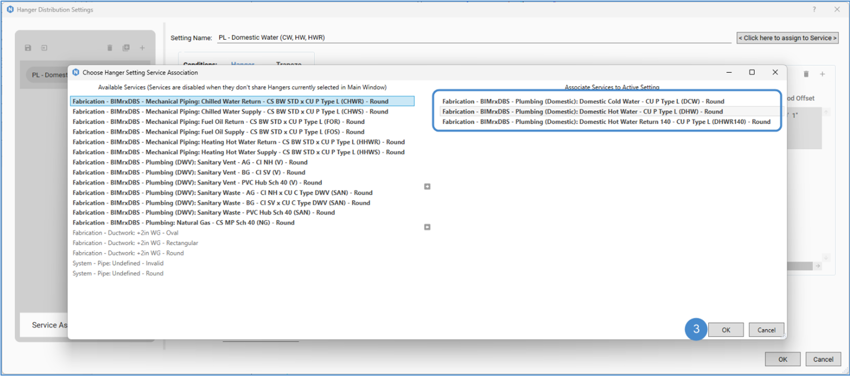The width and height of the screenshot is (850, 376).
Task: Click the import icon next to save
Action: pos(44,48)
